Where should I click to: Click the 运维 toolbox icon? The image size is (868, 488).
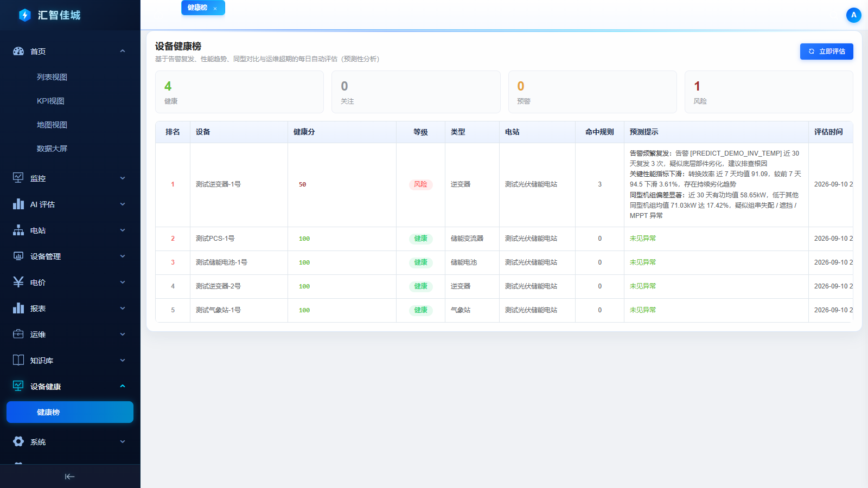tap(18, 334)
